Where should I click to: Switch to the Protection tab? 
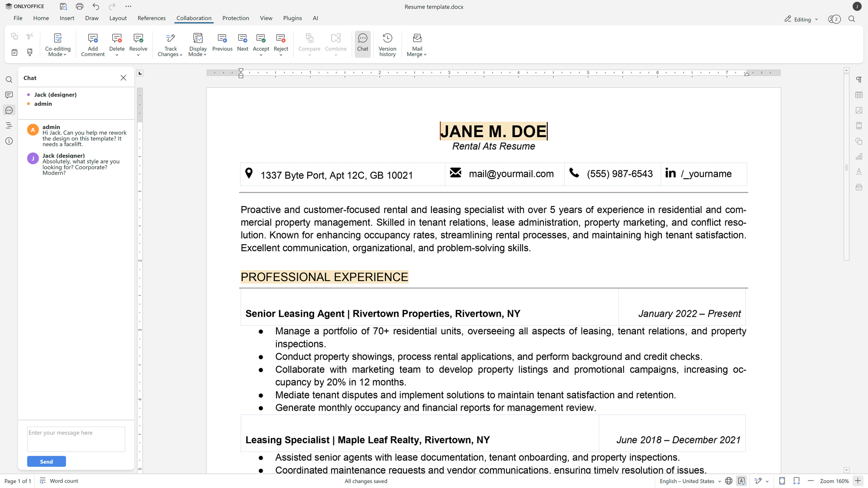[x=236, y=18]
